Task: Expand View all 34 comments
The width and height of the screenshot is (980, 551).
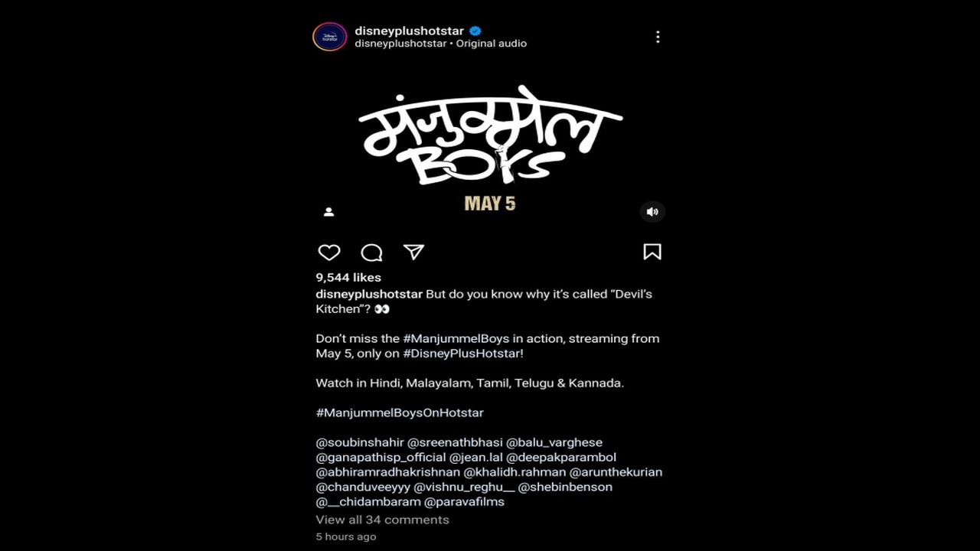Action: tap(382, 520)
